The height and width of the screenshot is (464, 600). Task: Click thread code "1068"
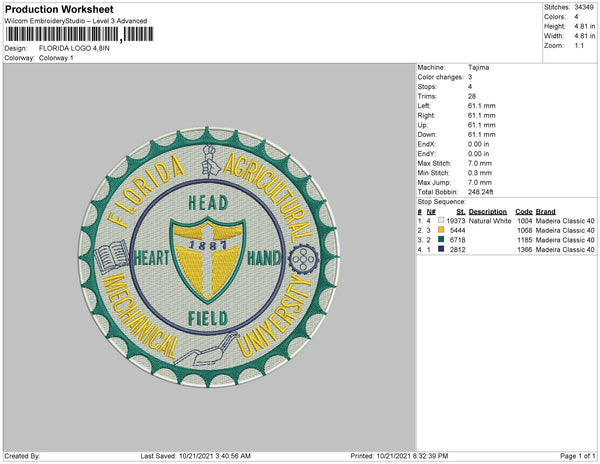(x=525, y=230)
